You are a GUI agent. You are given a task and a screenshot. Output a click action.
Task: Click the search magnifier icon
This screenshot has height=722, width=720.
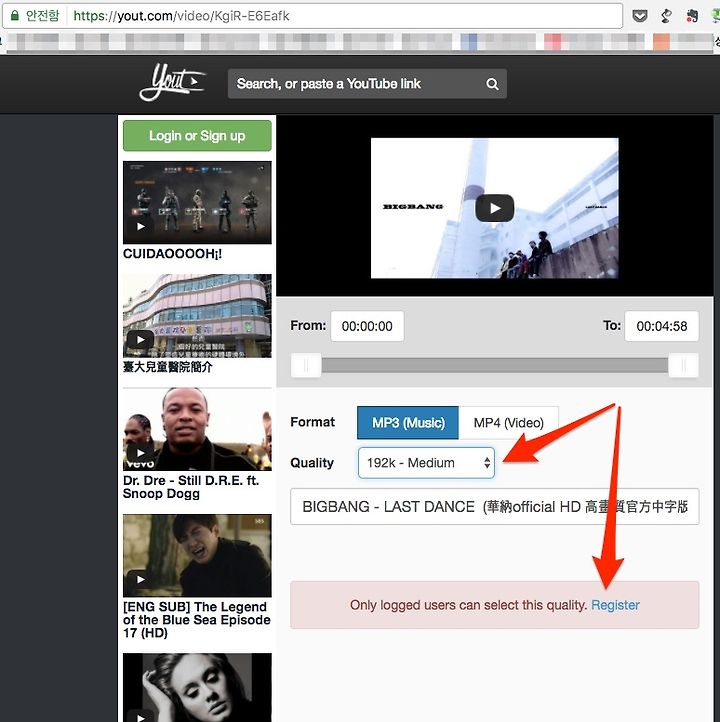(492, 84)
